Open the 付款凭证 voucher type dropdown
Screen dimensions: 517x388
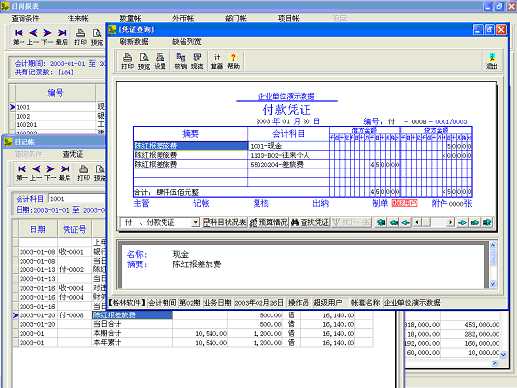coord(195,222)
